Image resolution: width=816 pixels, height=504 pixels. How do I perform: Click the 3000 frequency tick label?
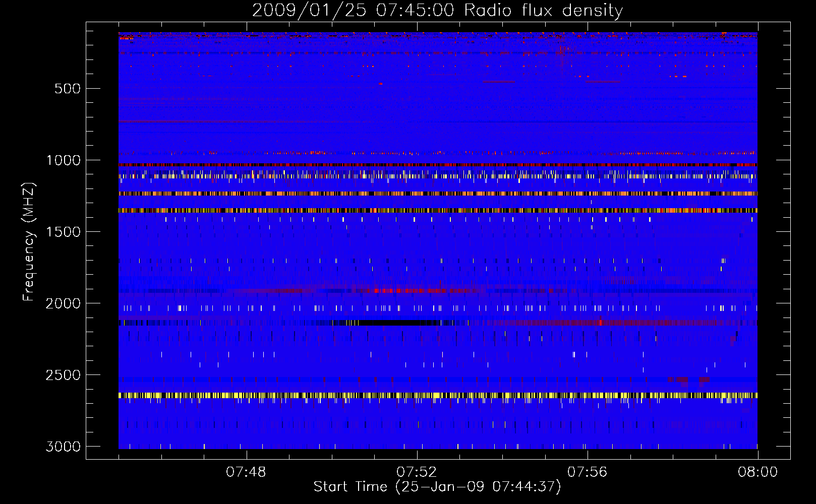(64, 447)
